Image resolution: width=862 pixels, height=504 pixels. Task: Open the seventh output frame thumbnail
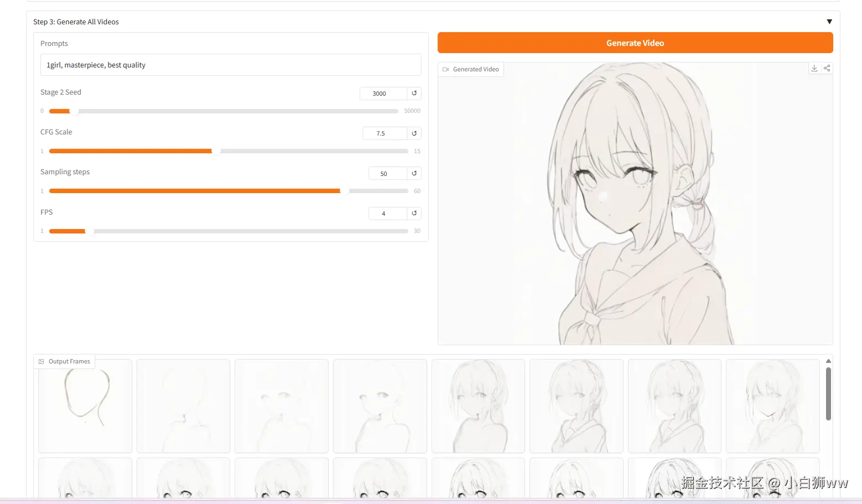(x=674, y=406)
